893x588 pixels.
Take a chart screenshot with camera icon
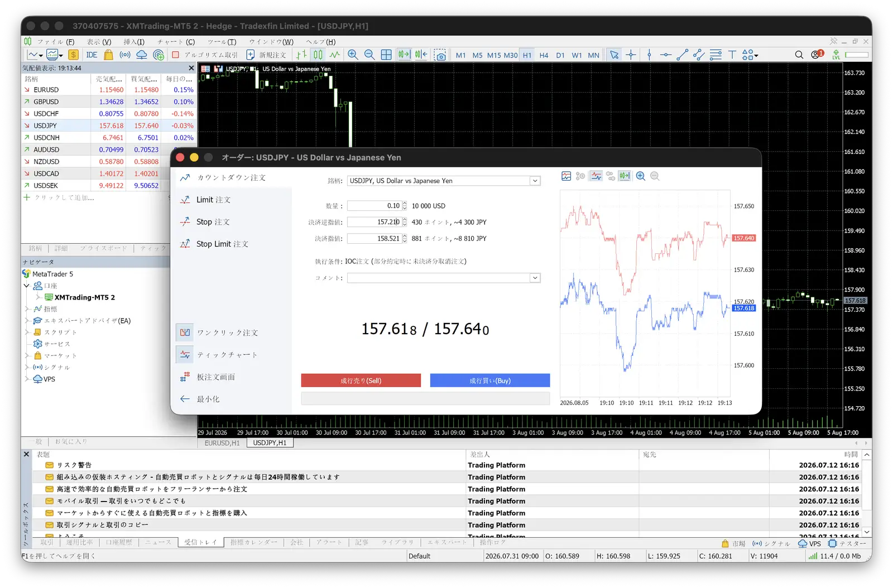click(x=440, y=55)
